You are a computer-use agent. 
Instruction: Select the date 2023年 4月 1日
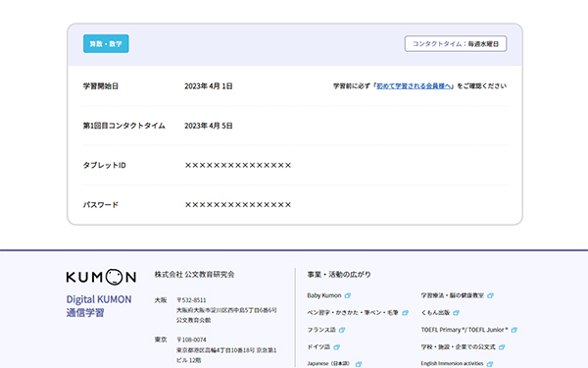(x=209, y=86)
